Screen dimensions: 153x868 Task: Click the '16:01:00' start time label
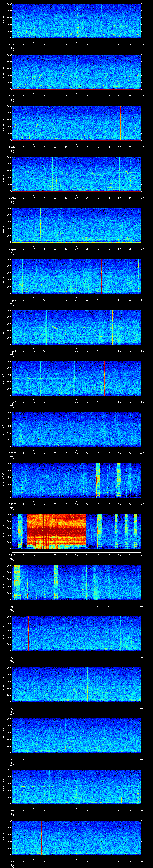pyautogui.click(x=12, y=44)
